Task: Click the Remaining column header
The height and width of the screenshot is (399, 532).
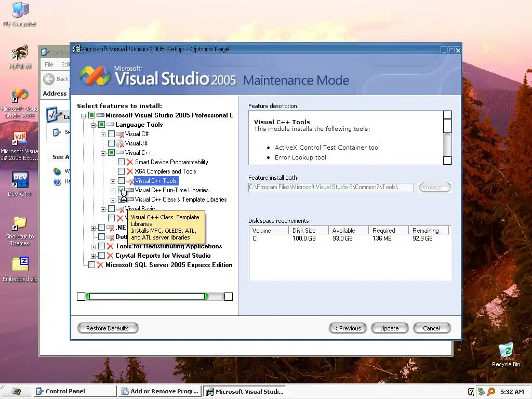Action: [x=429, y=230]
